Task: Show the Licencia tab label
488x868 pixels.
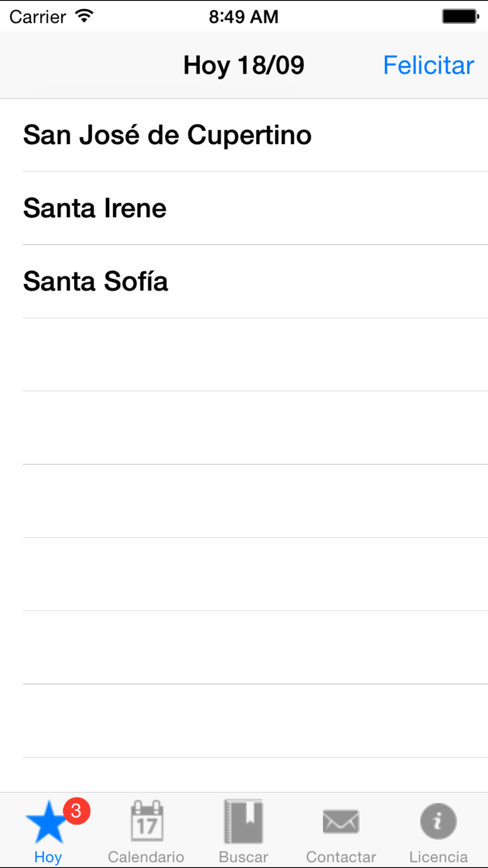Action: coord(438,857)
